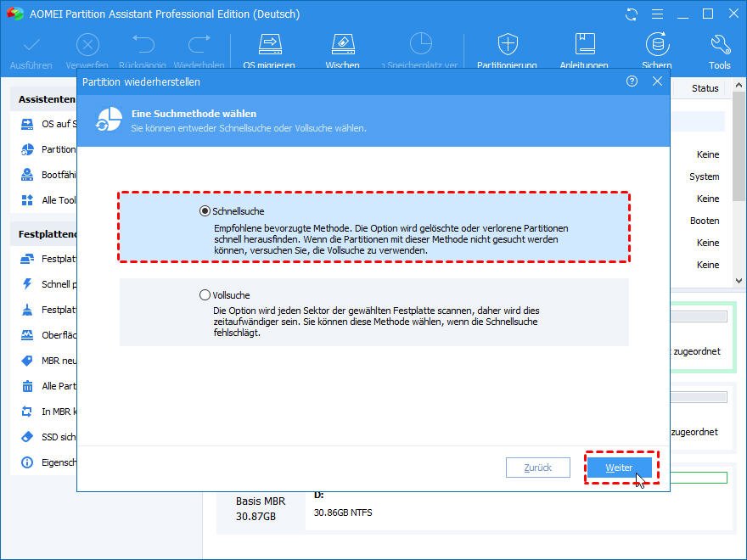Close the Partition wiederherstellen dialog
The width and height of the screenshot is (747, 560).
pyautogui.click(x=657, y=81)
